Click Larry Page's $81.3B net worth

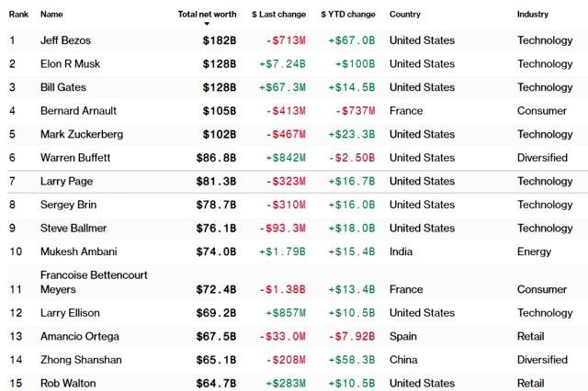[216, 181]
